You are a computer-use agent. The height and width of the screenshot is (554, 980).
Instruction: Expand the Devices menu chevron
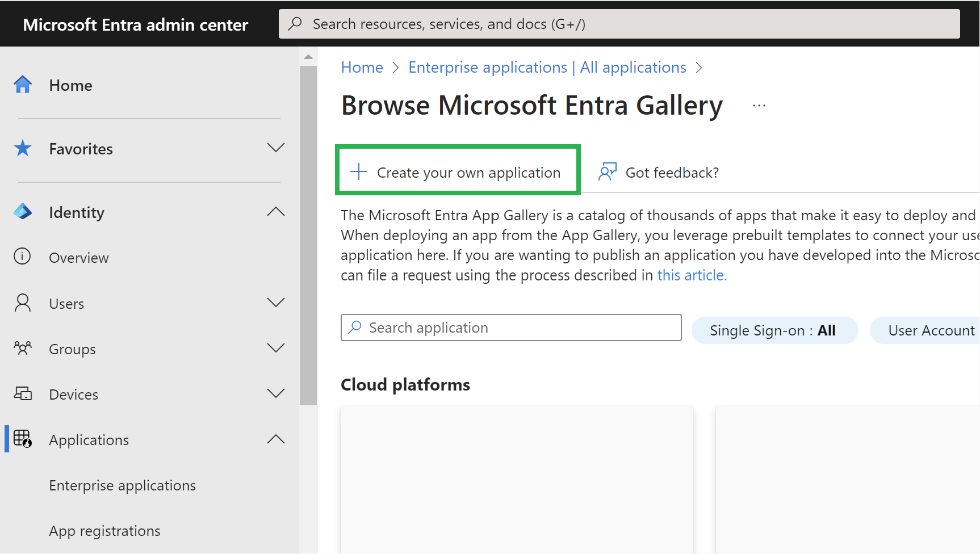[276, 393]
